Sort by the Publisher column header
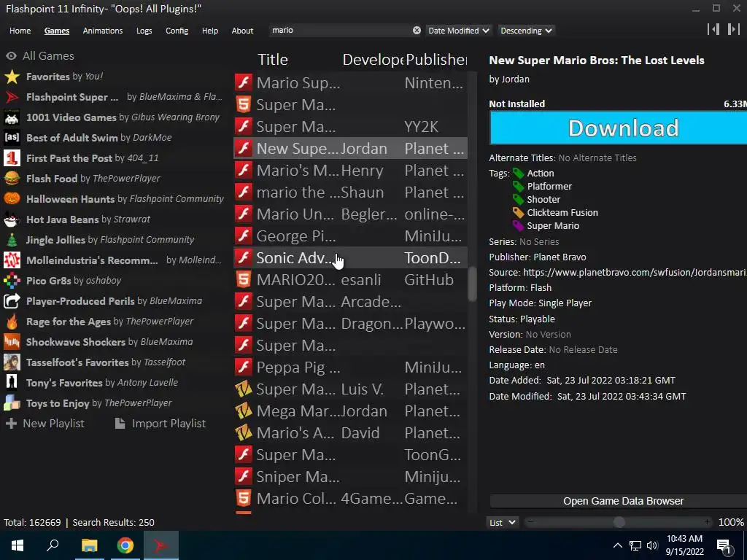This screenshot has height=560, width=747. click(436, 60)
